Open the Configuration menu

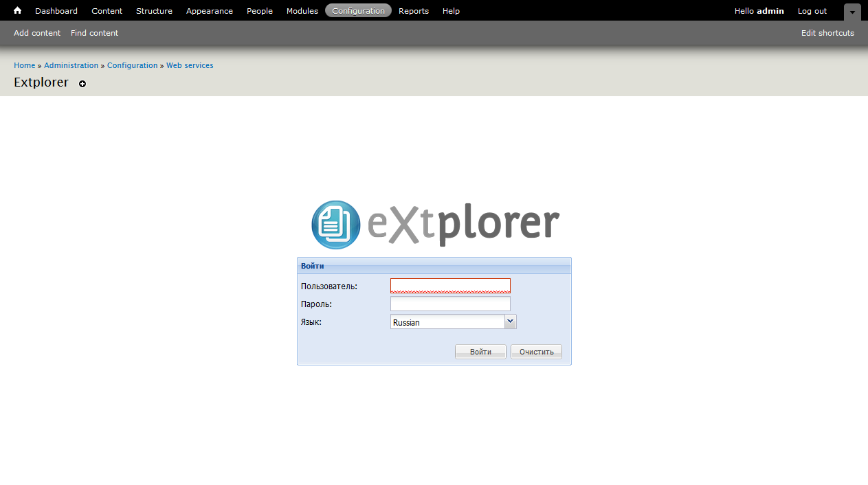pos(358,10)
